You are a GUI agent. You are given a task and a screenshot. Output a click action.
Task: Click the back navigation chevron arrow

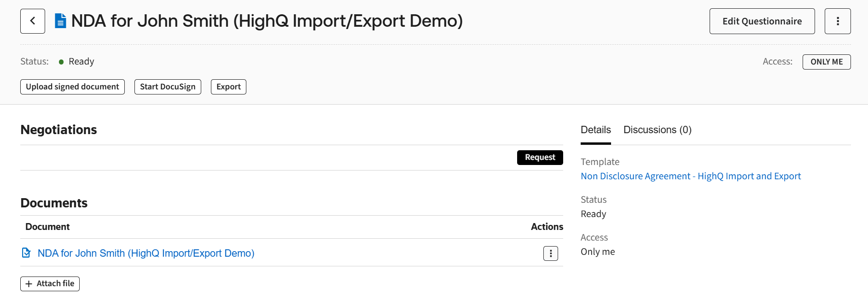[x=32, y=21]
